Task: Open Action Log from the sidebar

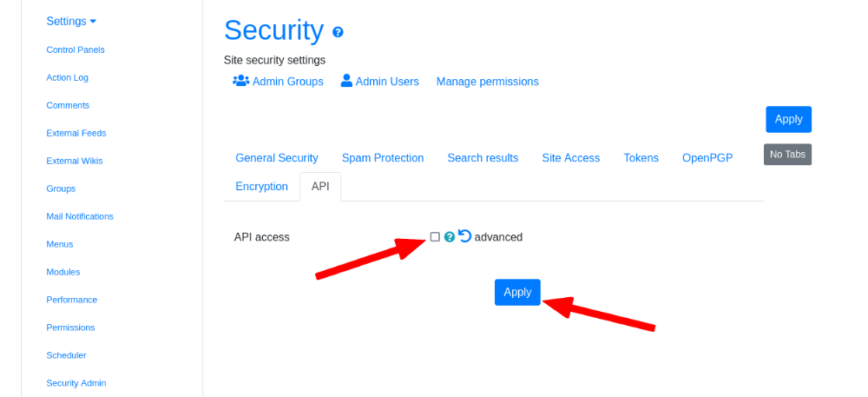Action: pyautogui.click(x=68, y=77)
